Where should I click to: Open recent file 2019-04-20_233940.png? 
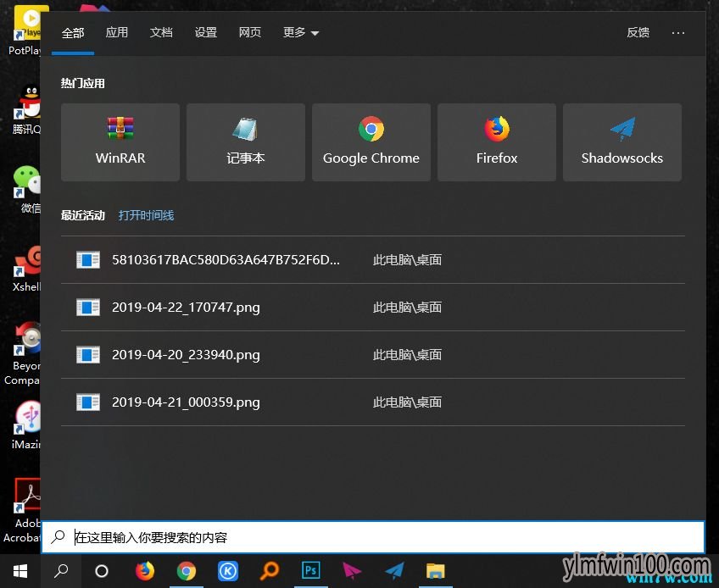[373, 355]
